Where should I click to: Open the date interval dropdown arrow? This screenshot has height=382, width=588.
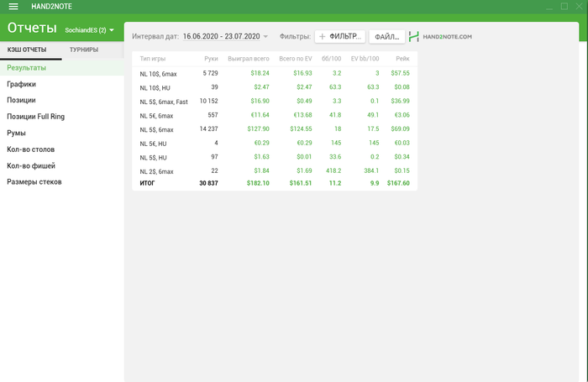pos(265,36)
